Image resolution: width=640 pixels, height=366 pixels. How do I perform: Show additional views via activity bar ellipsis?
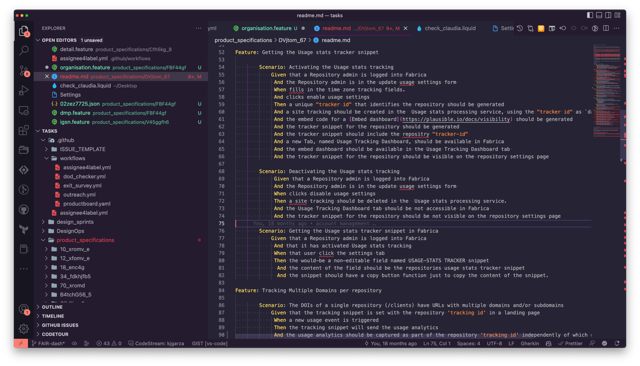(x=24, y=269)
